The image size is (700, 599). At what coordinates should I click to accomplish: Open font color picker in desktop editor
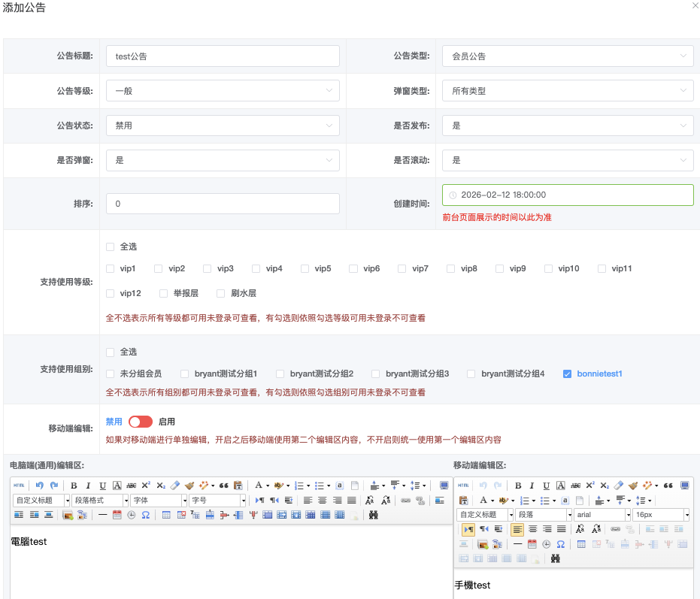point(258,486)
